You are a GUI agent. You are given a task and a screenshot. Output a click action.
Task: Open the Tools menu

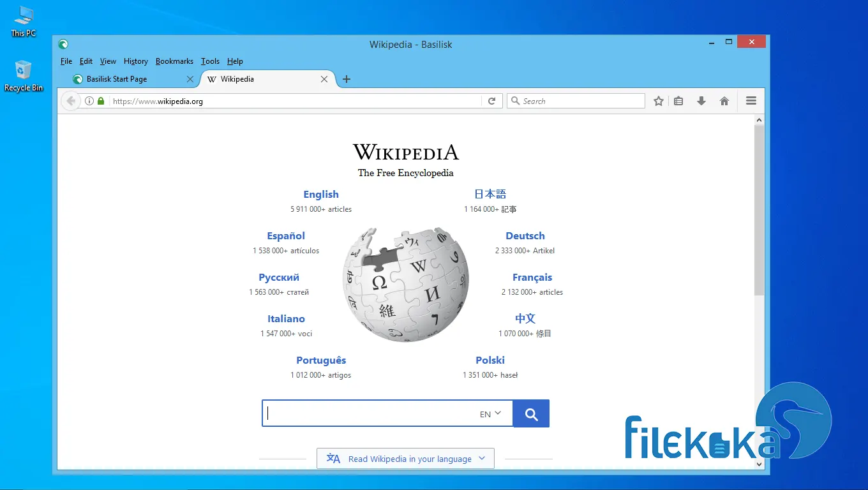click(210, 61)
